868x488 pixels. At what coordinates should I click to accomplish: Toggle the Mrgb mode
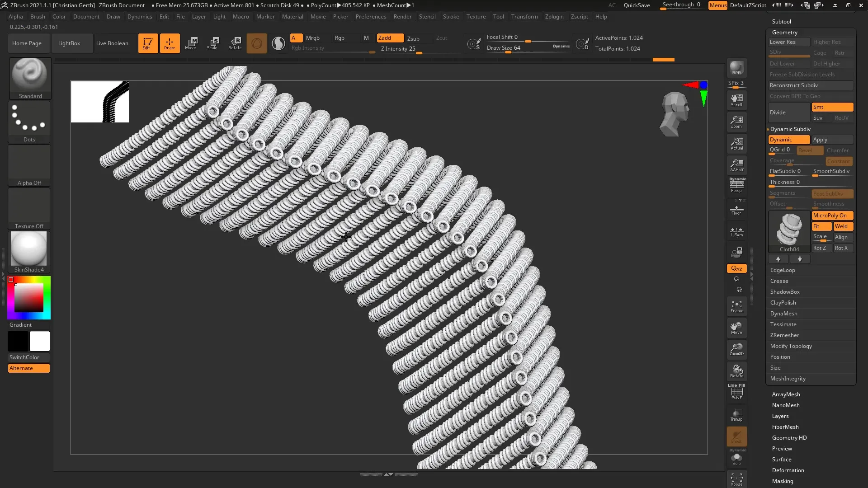(x=312, y=38)
